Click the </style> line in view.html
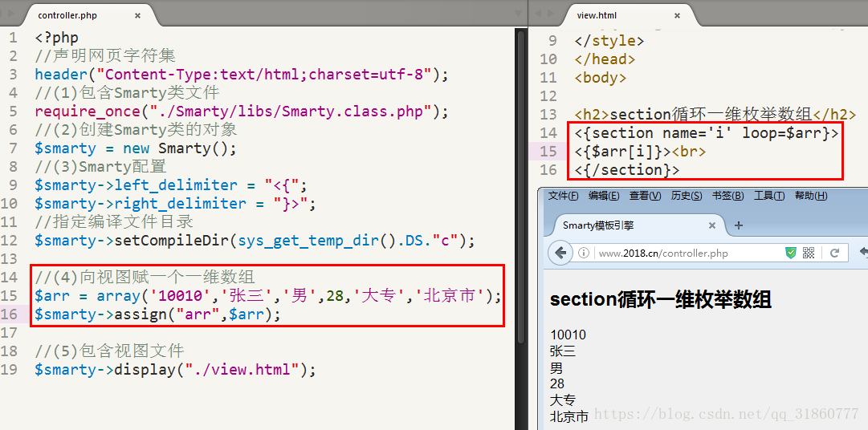The image size is (868, 430). click(x=609, y=40)
